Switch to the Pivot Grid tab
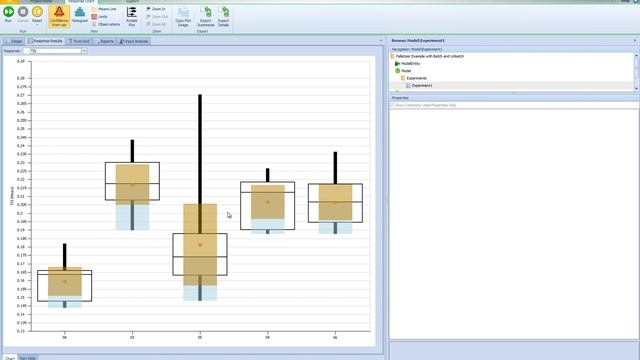 [79, 41]
